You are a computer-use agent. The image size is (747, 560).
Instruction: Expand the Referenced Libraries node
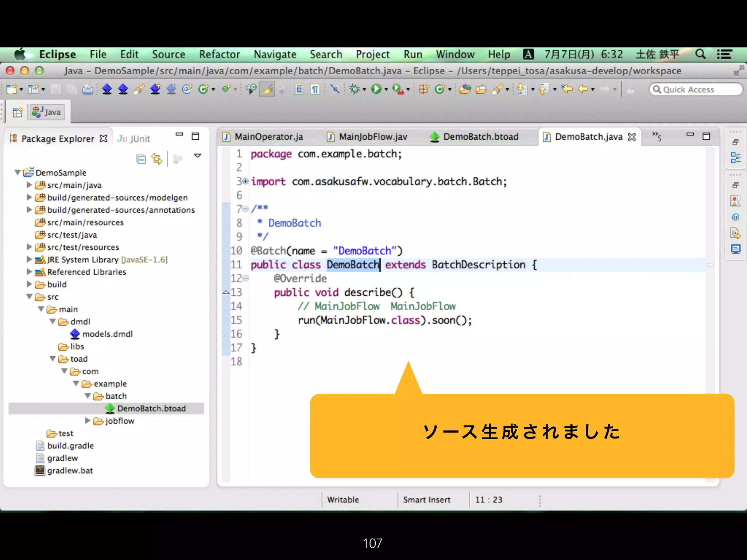(x=30, y=272)
